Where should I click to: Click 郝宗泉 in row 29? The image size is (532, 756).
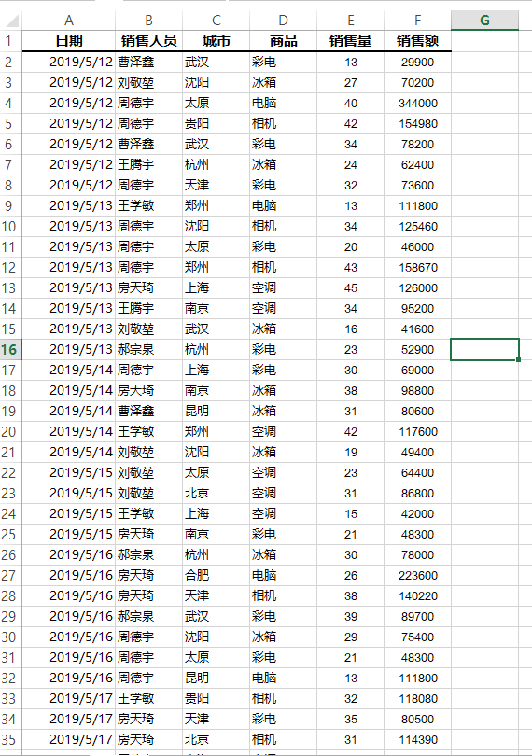(149, 616)
